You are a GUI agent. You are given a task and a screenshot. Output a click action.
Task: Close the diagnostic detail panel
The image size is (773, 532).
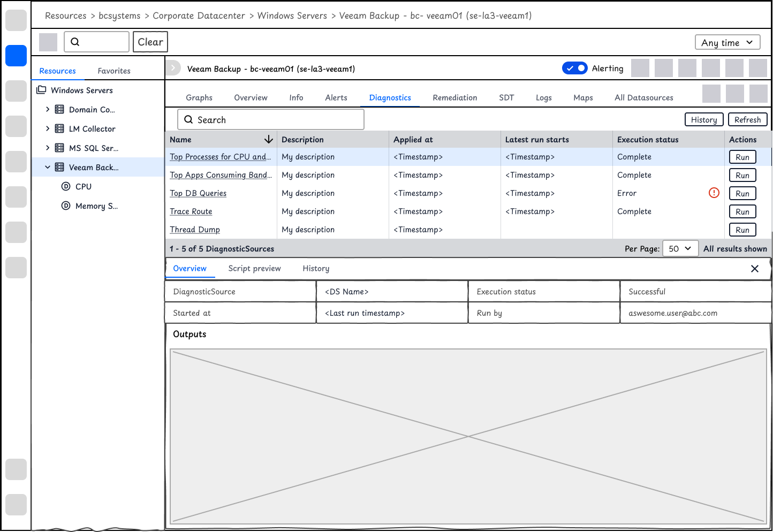(x=755, y=269)
